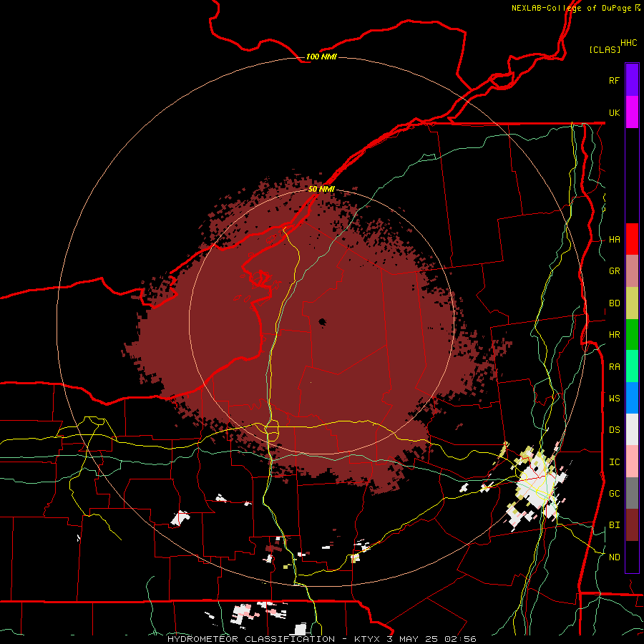Viewport: 644px width, 644px height.
Task: Select the GC gray legend swatch
Action: point(632,493)
